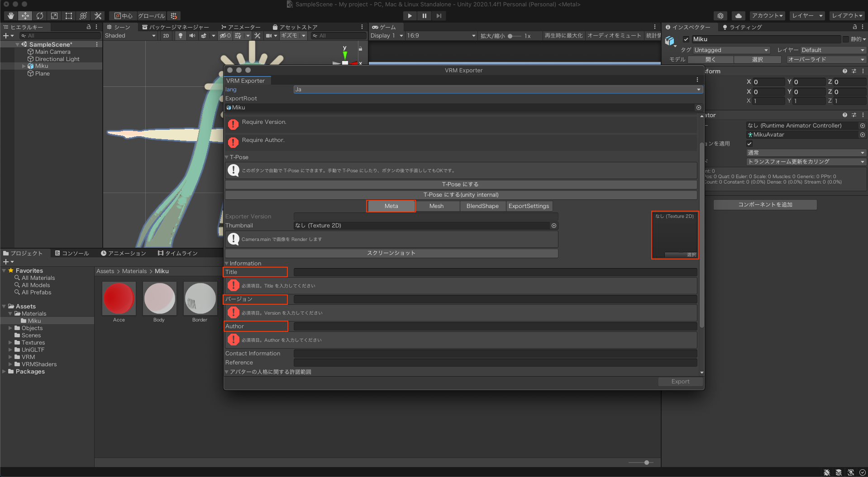This screenshot has width=868, height=477.
Task: Switch to the ExportSettings tab
Action: 529,206
